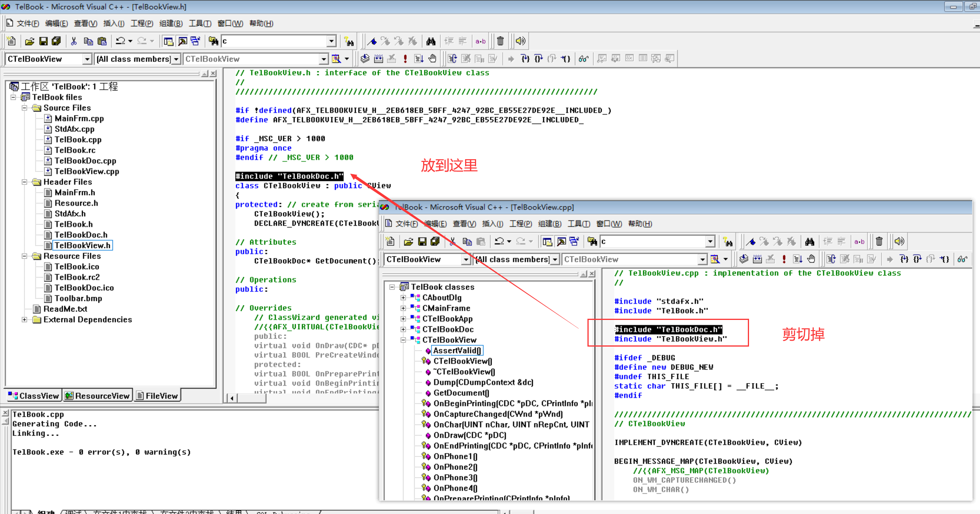This screenshot has width=980, height=514.
Task: Click Cut scissors icon in TelBookView.h window
Action: (x=74, y=41)
